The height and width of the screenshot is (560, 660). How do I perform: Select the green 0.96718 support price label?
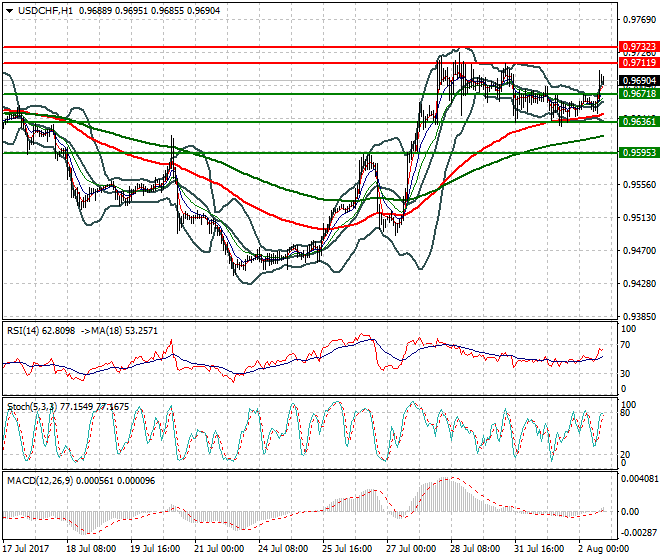[x=639, y=93]
